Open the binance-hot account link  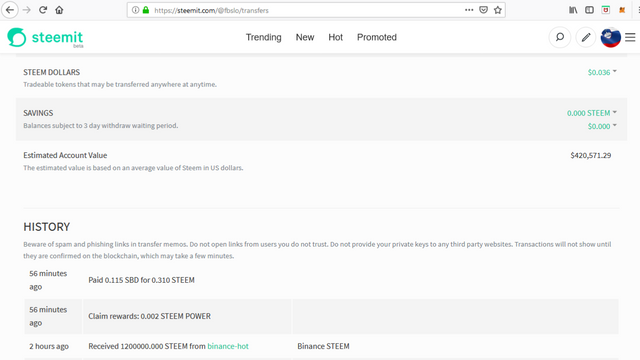(x=228, y=346)
